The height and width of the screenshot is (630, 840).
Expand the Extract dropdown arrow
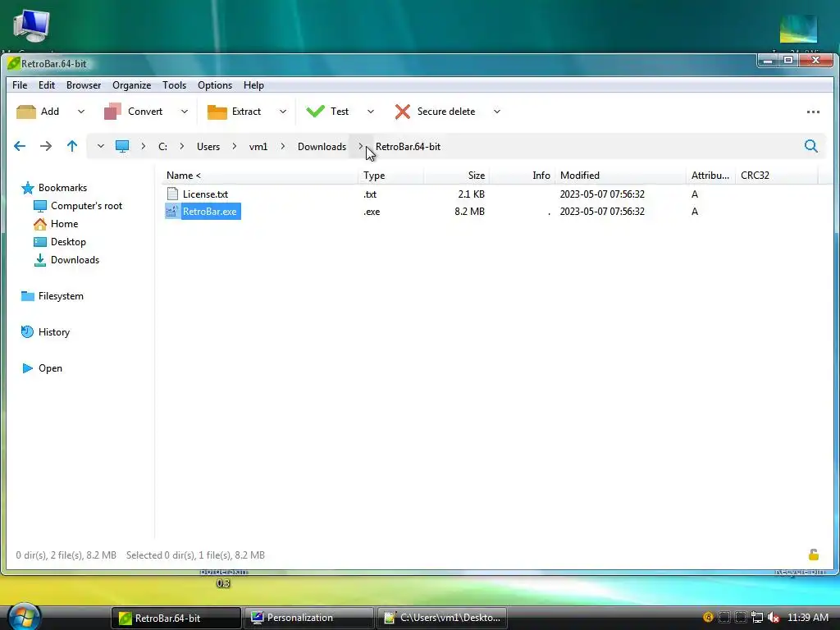[283, 112]
